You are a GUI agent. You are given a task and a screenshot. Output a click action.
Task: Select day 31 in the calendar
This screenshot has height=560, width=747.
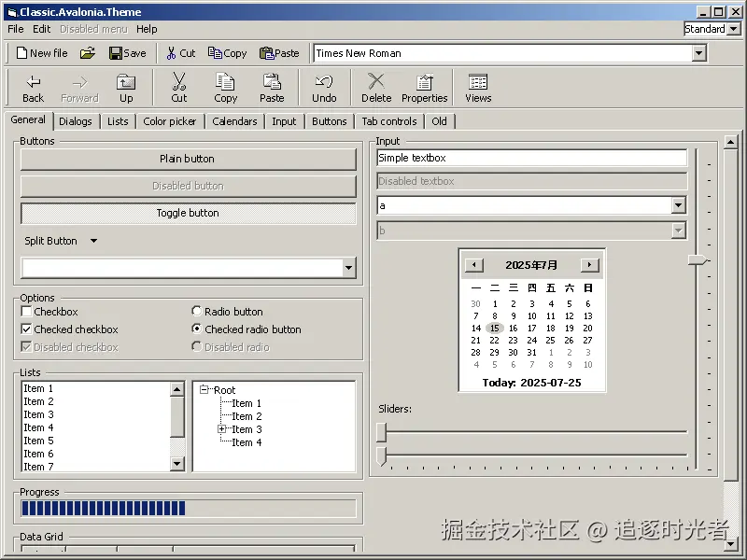[x=531, y=353]
